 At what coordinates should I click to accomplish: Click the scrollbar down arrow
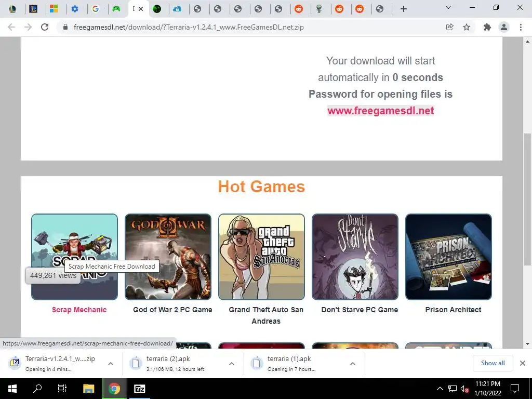[527, 344]
